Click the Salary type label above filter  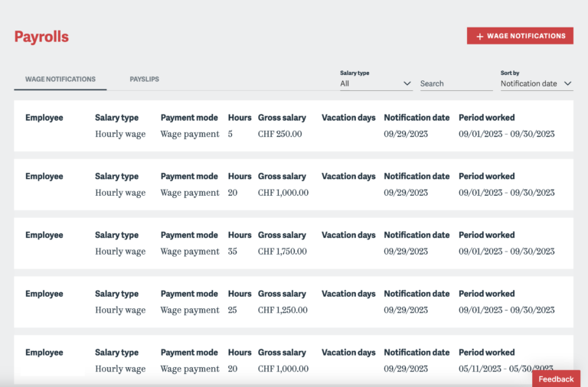pyautogui.click(x=354, y=73)
